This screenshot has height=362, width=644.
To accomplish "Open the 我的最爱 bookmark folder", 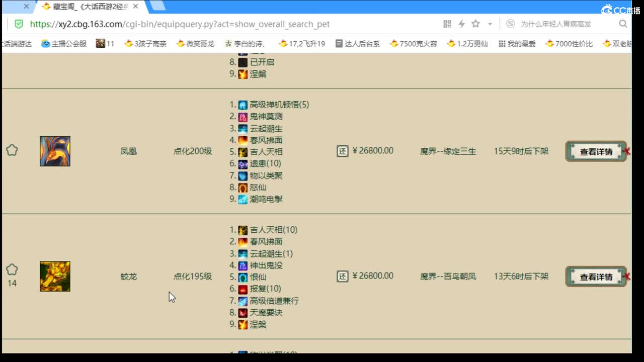I will pyautogui.click(x=517, y=44).
